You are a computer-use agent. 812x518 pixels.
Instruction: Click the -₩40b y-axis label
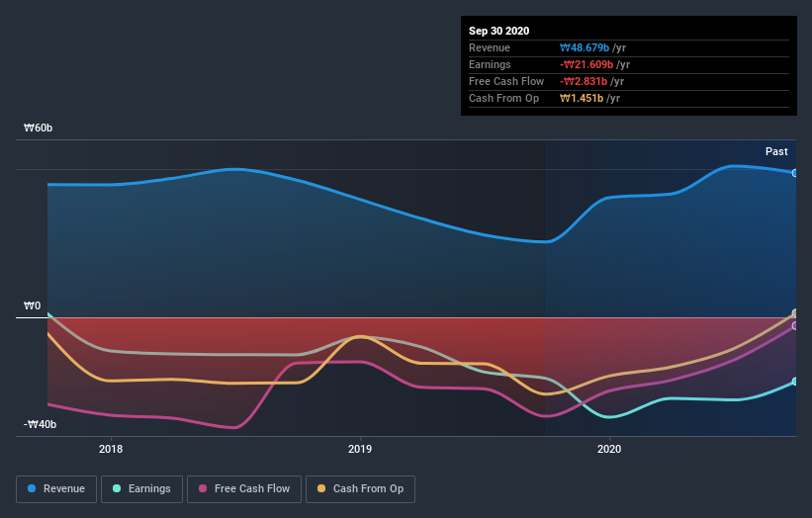[40, 424]
